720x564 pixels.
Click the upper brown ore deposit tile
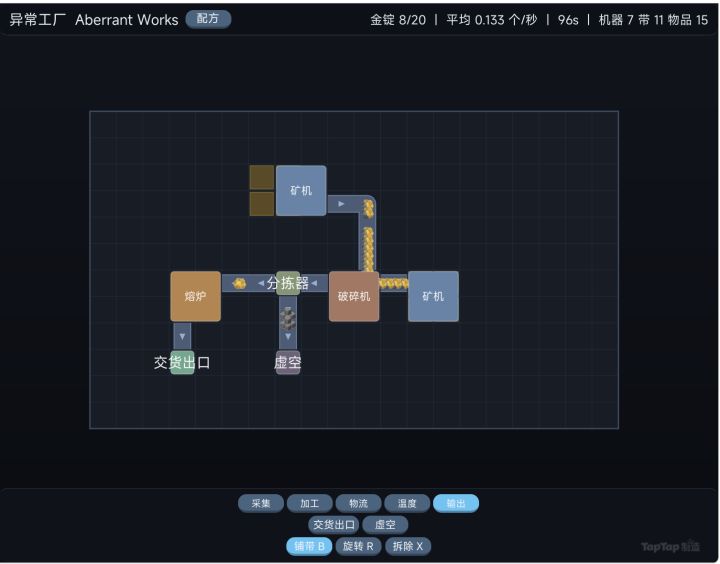(262, 177)
